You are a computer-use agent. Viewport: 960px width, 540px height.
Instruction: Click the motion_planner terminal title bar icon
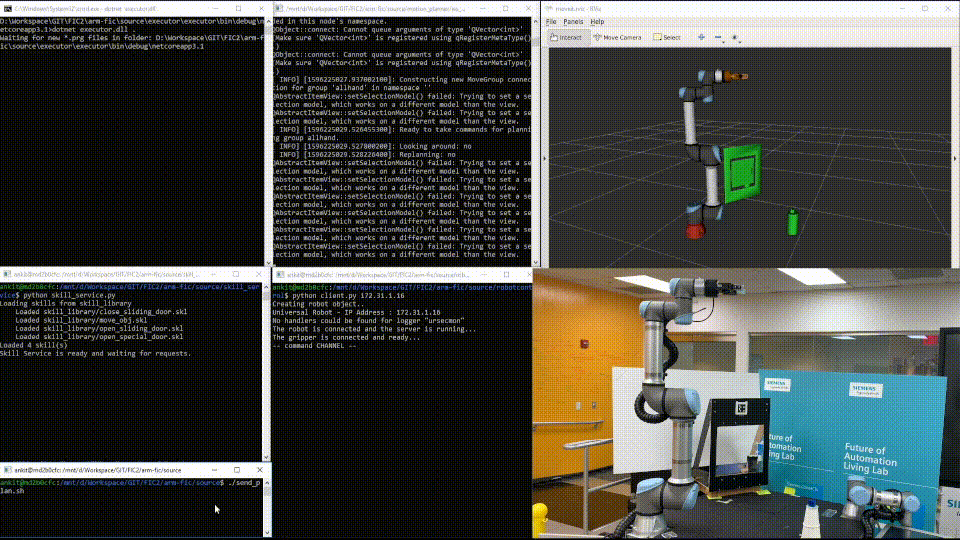point(279,8)
